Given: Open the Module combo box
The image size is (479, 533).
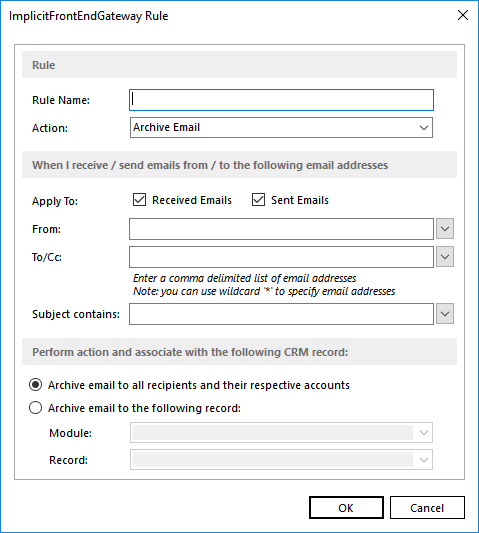Looking at the screenshot, I should pyautogui.click(x=281, y=433).
